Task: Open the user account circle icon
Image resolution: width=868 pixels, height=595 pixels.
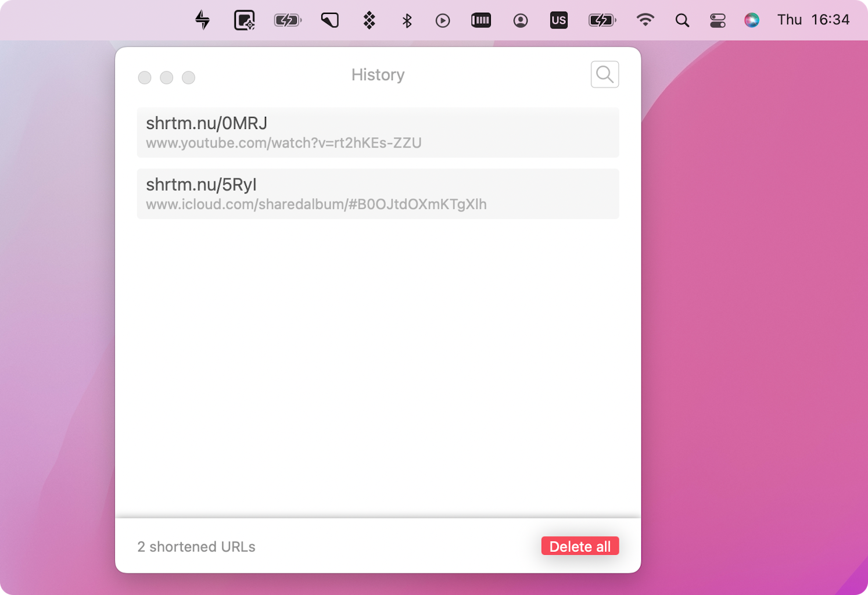Action: tap(521, 21)
